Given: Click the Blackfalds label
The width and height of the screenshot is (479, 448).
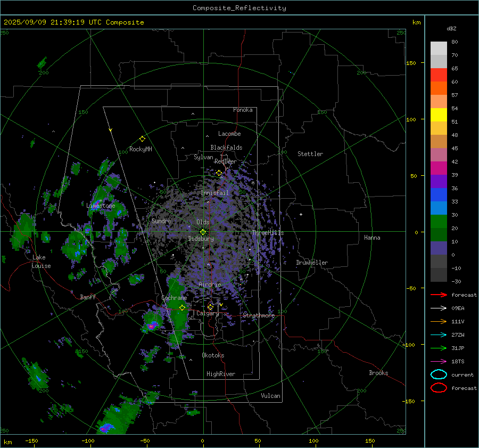Looking at the screenshot, I should click(226, 148).
